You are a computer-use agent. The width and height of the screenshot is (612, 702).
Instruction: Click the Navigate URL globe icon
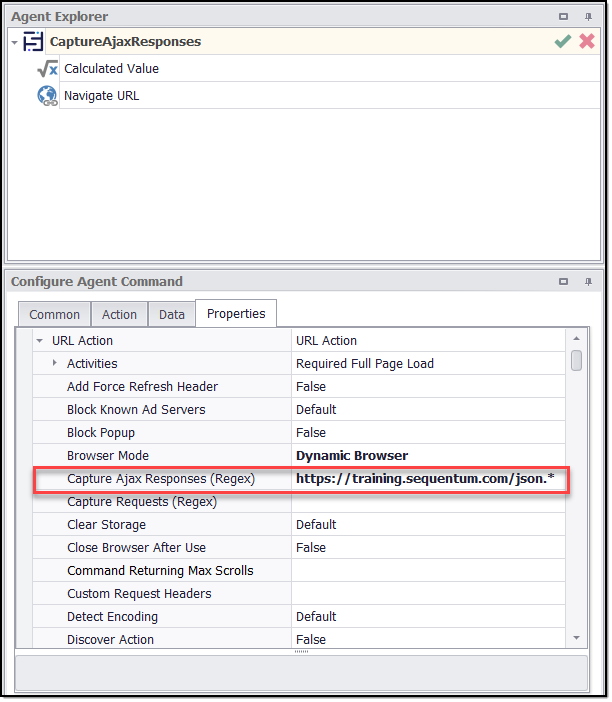(47, 96)
